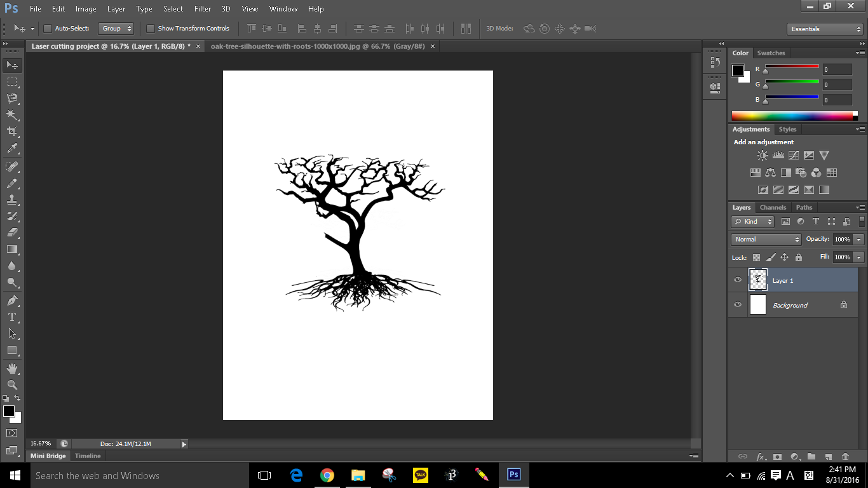Select the Lasso tool

click(x=12, y=98)
